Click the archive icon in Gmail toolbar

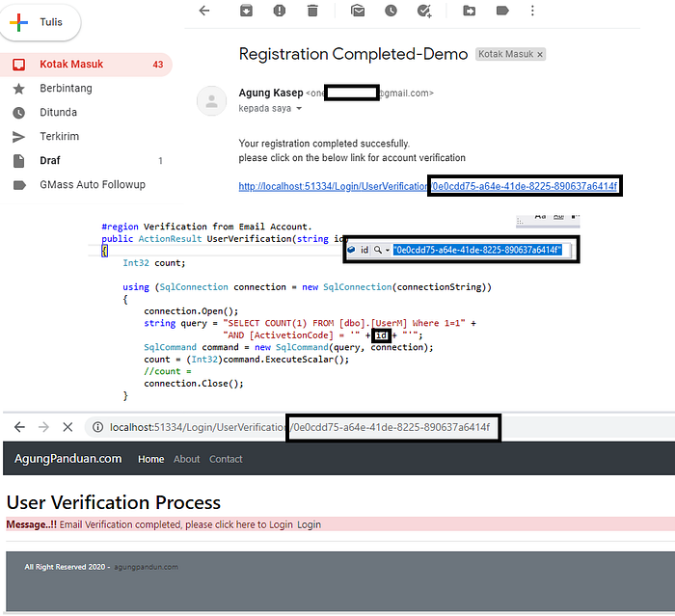[246, 11]
